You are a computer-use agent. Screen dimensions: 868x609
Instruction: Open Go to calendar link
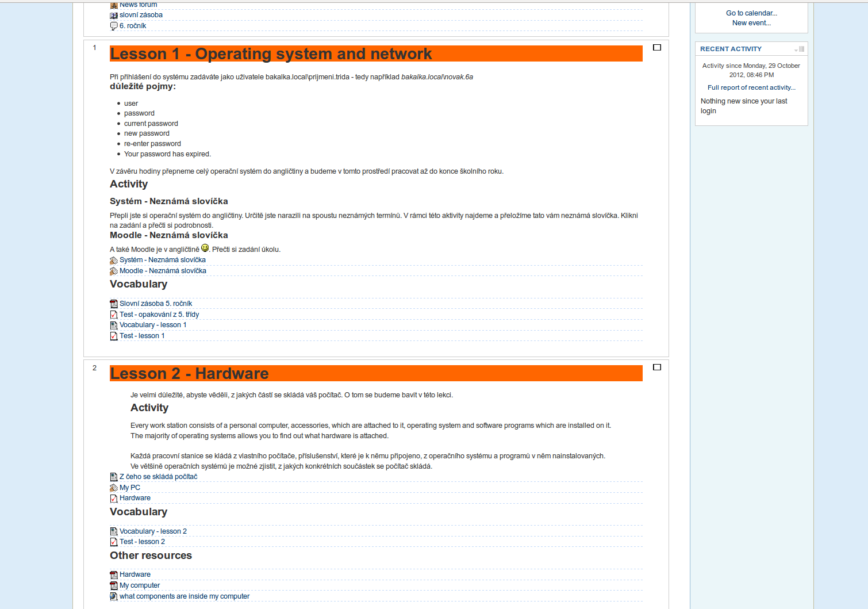click(751, 13)
